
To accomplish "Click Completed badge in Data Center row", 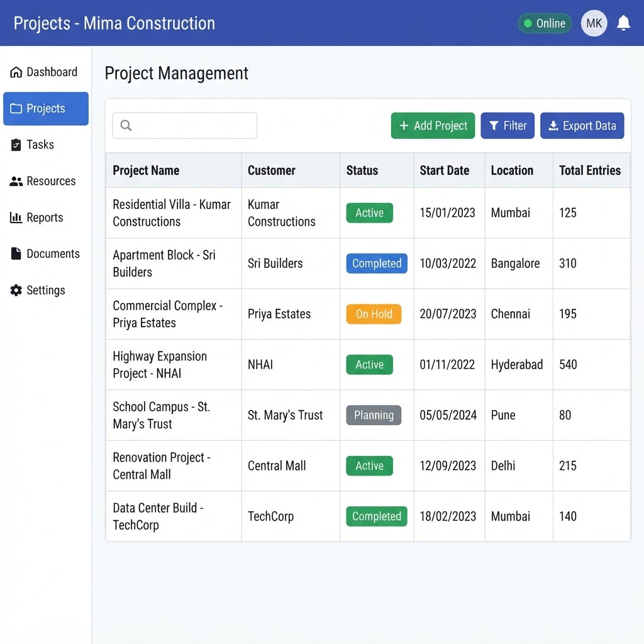I will click(x=377, y=516).
